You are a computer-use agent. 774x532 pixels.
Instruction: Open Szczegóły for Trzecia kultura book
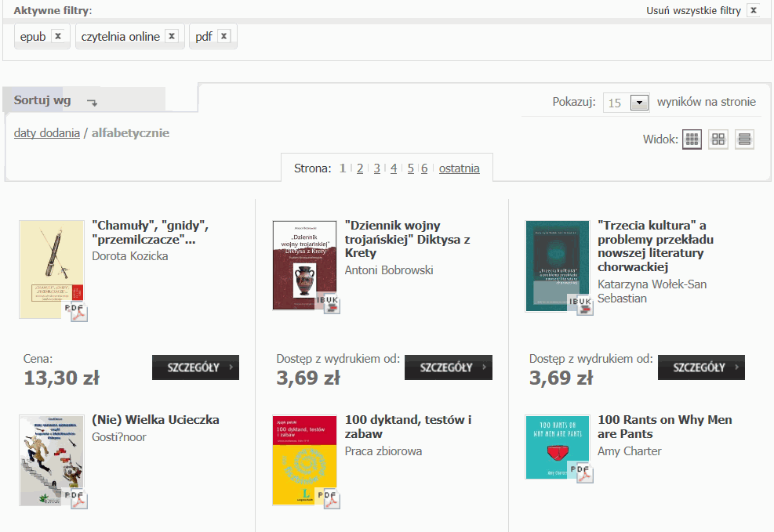coord(701,367)
